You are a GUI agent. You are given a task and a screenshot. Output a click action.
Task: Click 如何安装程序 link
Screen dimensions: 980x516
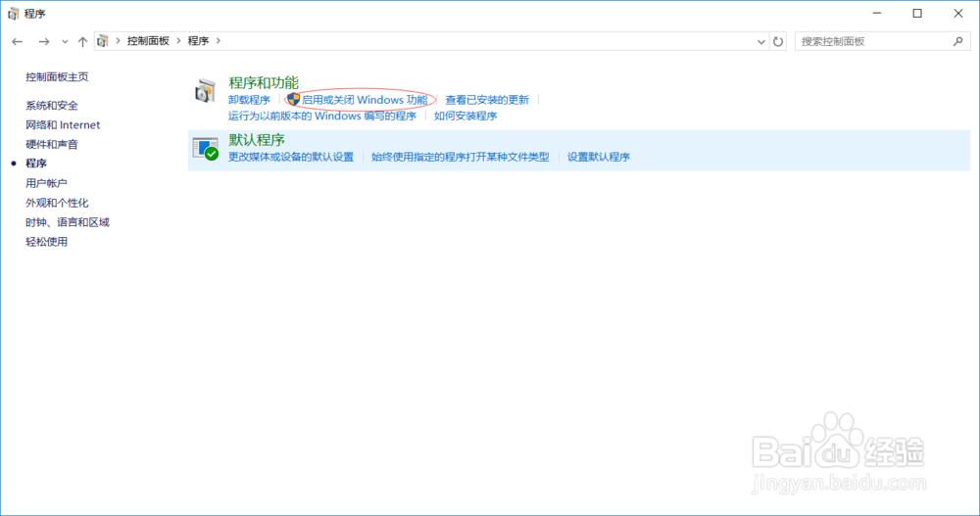pyautogui.click(x=465, y=117)
